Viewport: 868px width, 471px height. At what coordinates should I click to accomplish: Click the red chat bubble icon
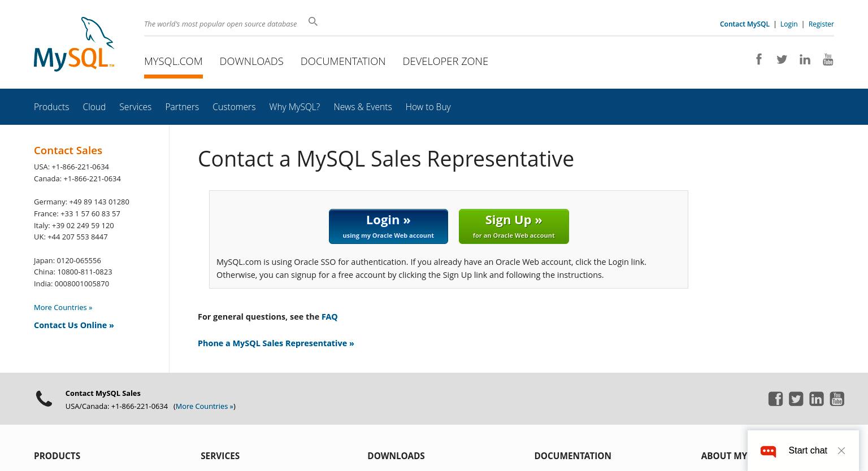click(x=768, y=451)
